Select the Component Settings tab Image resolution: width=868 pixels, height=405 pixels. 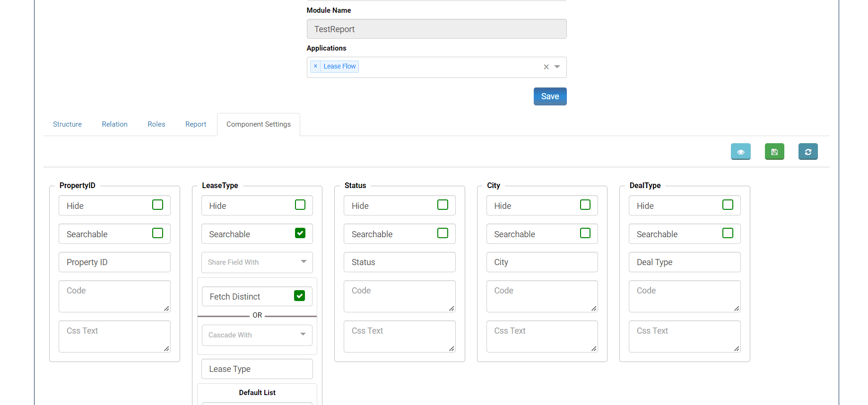tap(259, 124)
